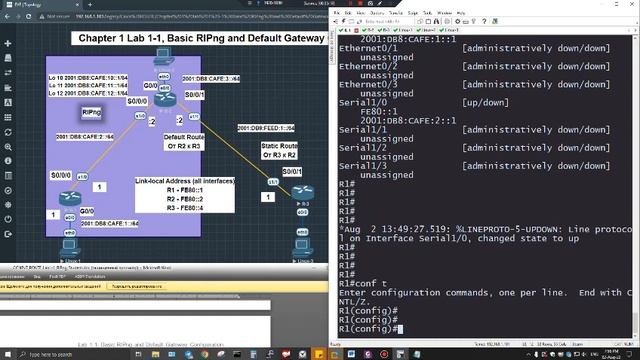Image resolution: width=640 pixels, height=360 pixels.
Task: Click Quick Connect lightning icon in SecureCRT
Action: coord(343,21)
